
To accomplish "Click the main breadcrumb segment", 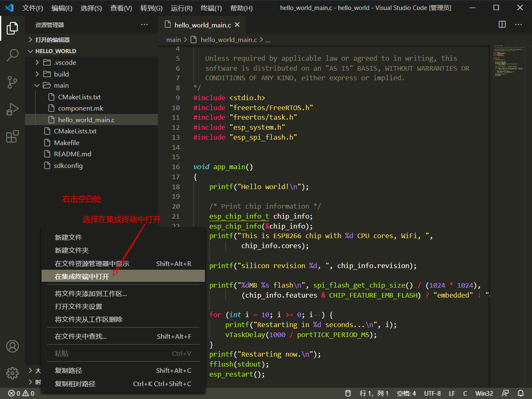I will pos(173,40).
